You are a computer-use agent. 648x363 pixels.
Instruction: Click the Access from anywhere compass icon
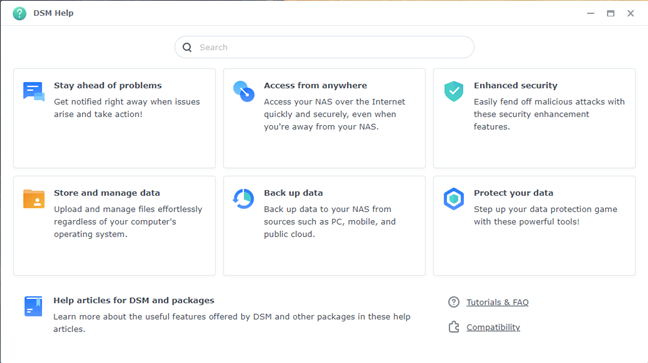click(244, 91)
